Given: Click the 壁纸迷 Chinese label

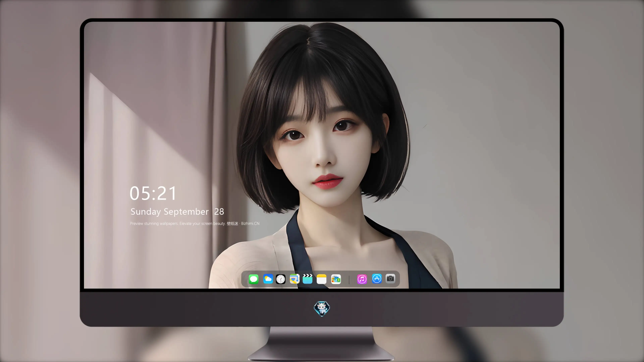Looking at the screenshot, I should (x=232, y=223).
